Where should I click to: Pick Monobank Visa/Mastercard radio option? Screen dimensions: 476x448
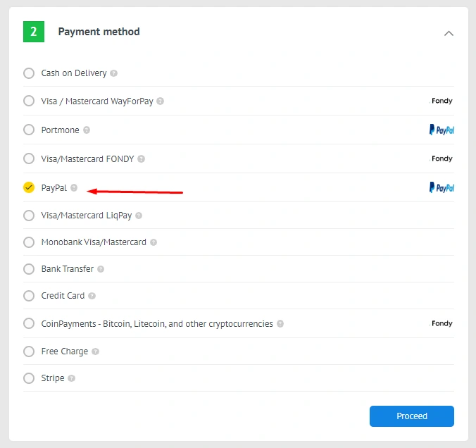coord(29,242)
